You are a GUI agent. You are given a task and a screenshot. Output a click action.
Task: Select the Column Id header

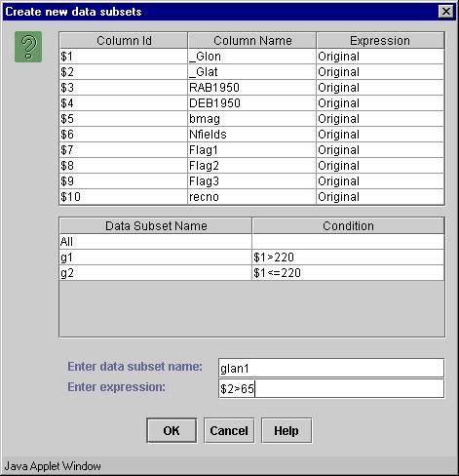coord(124,41)
